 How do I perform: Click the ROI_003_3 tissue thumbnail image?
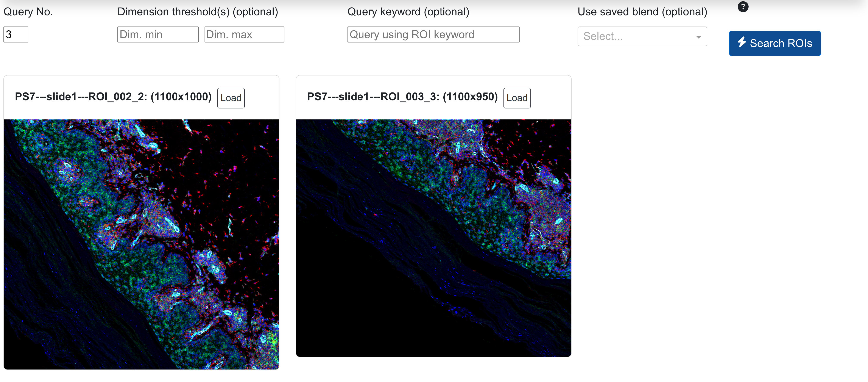(433, 238)
